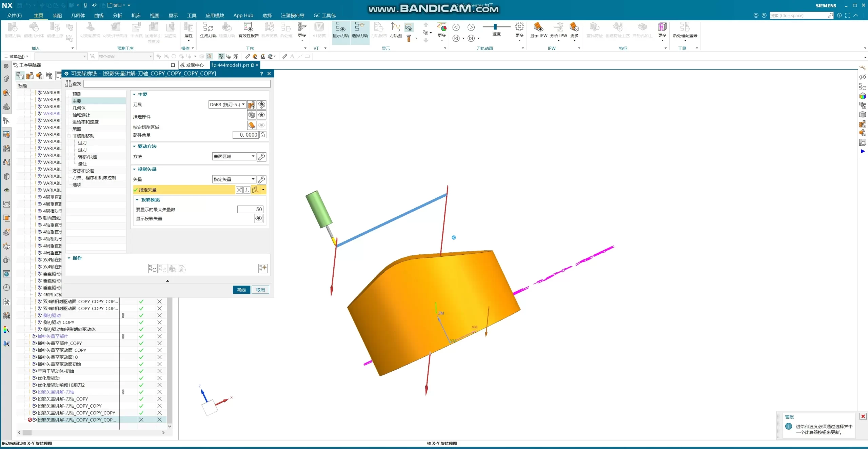Toggle display eye for 指定部件
This screenshot has width=868, height=449.
[x=261, y=115]
